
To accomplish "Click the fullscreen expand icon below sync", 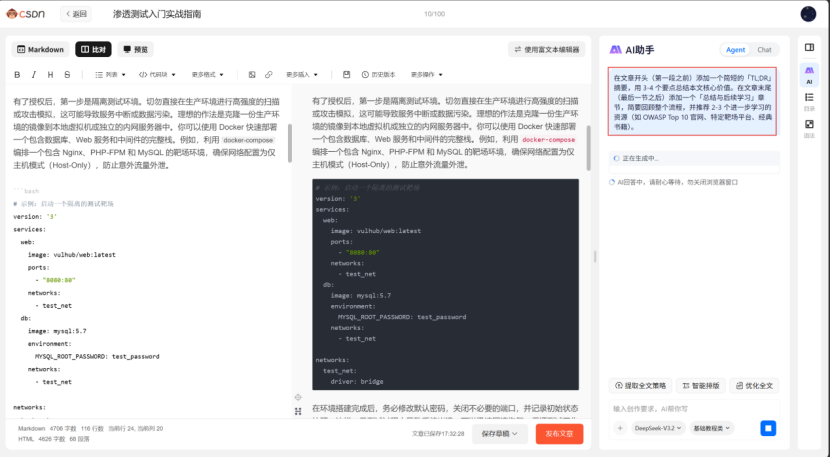I will [298, 411].
